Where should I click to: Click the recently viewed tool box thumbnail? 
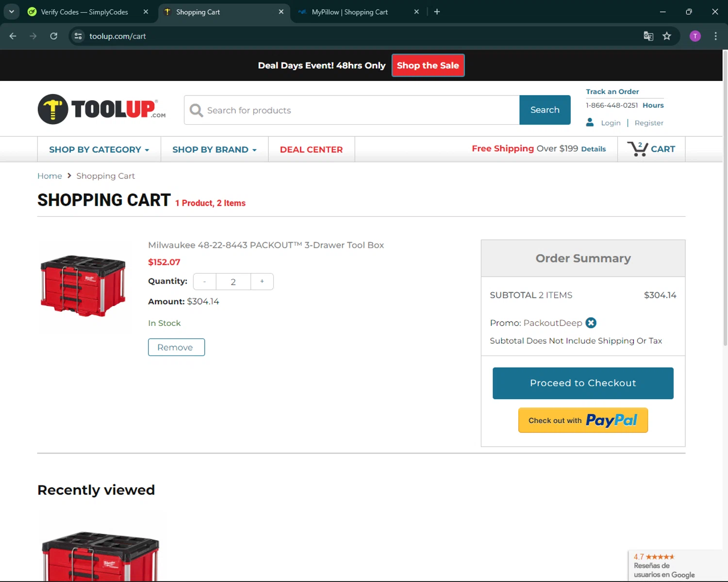[x=100, y=556]
